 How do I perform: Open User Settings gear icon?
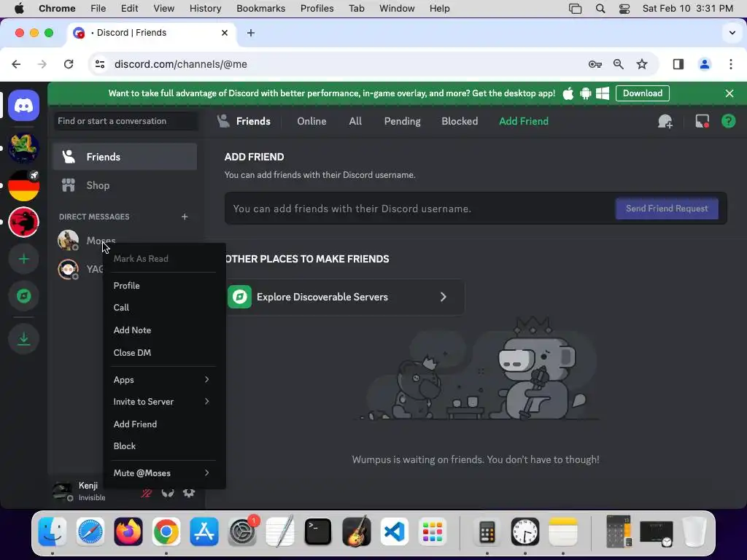[x=189, y=492]
